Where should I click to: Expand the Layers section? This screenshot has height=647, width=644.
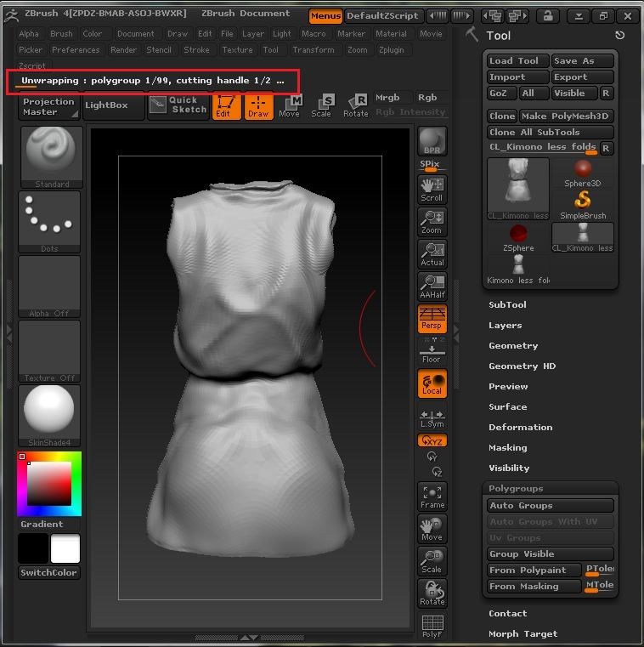(505, 325)
